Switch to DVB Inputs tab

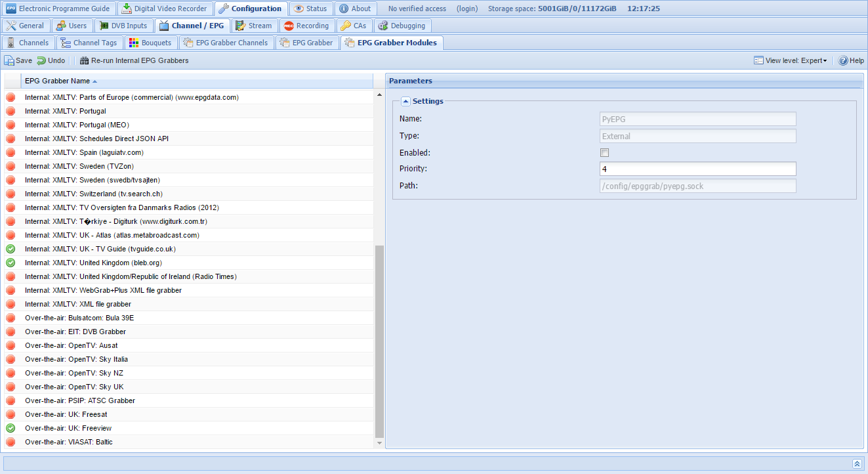[124, 26]
